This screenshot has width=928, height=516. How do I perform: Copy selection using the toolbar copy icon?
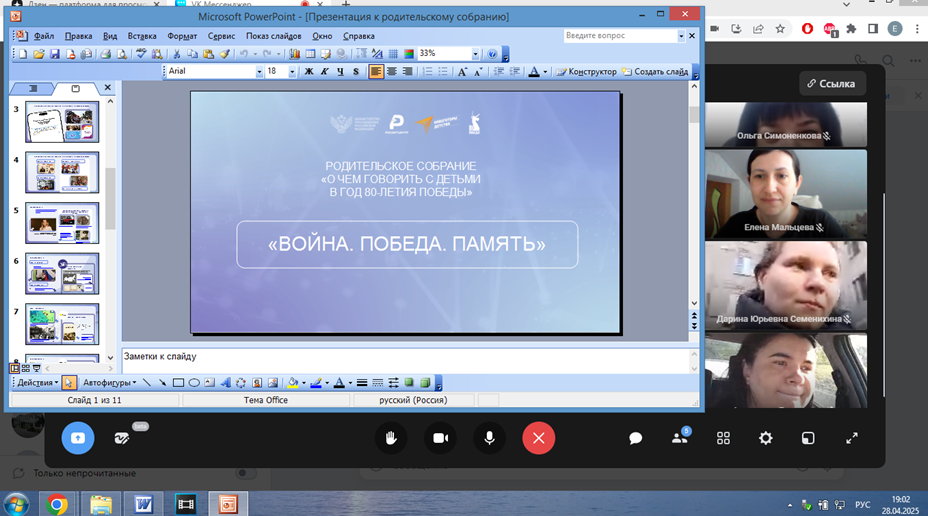(x=192, y=54)
